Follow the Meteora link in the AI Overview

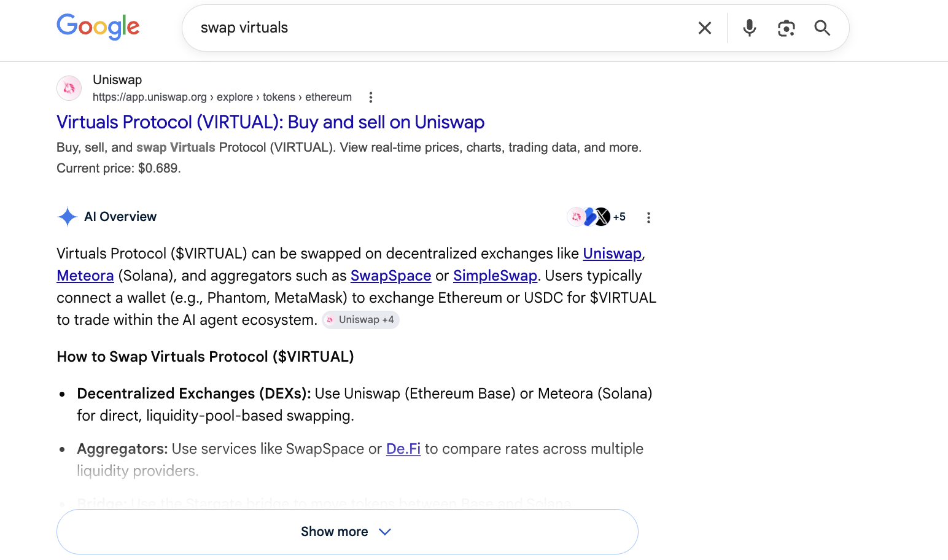coord(85,276)
